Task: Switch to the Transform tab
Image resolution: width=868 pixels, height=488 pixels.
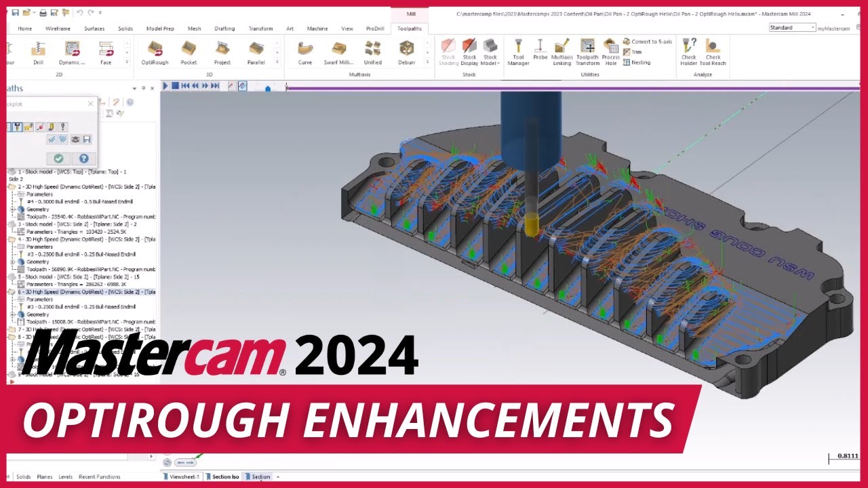Action: click(x=260, y=28)
